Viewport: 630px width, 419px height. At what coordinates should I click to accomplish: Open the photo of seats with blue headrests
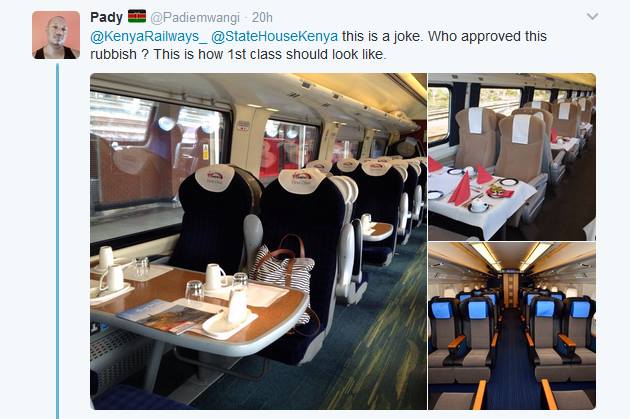512,326
